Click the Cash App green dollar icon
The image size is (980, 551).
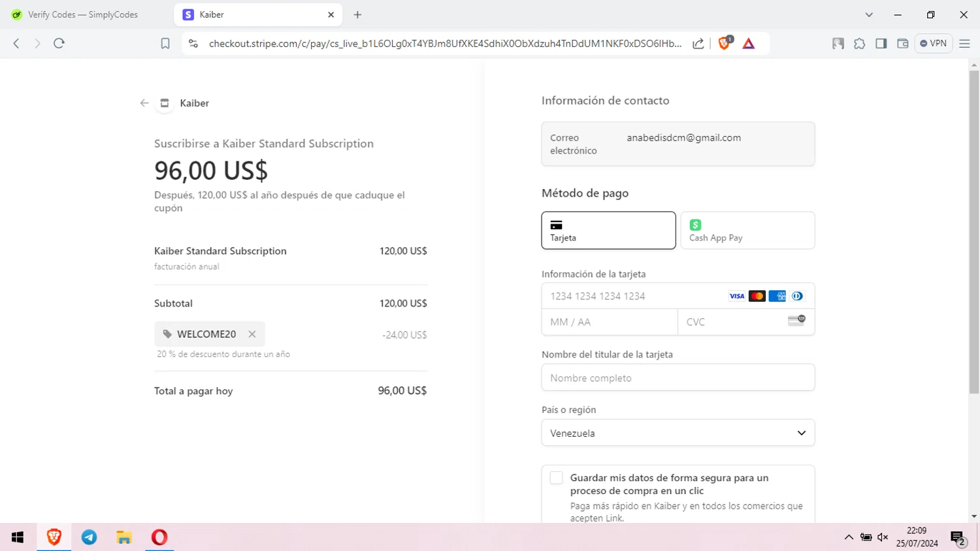tap(695, 225)
